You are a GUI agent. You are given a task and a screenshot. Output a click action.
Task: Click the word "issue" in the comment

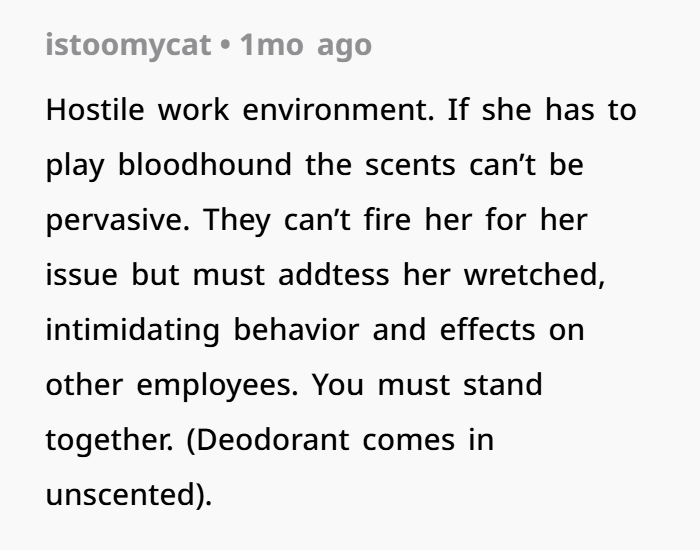pos(80,274)
